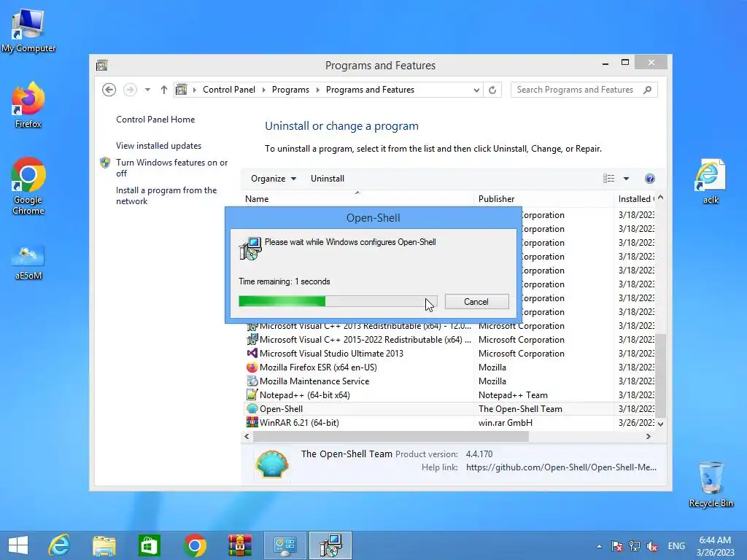The width and height of the screenshot is (747, 560).
Task: Open the Organize dropdown menu
Action: 274,179
